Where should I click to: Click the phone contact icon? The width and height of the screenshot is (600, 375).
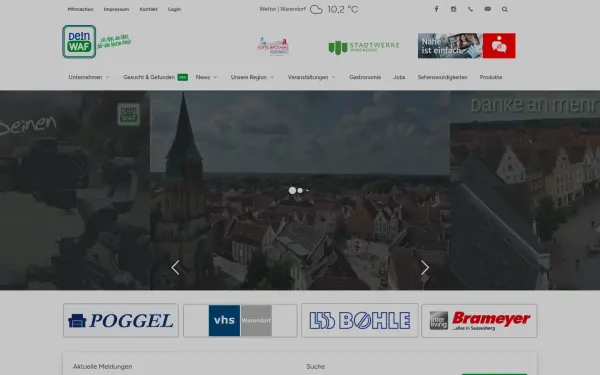[x=470, y=9]
